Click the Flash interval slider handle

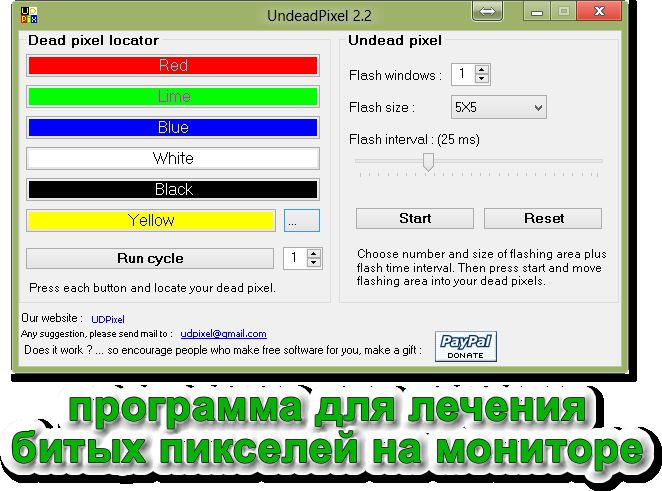pos(428,161)
